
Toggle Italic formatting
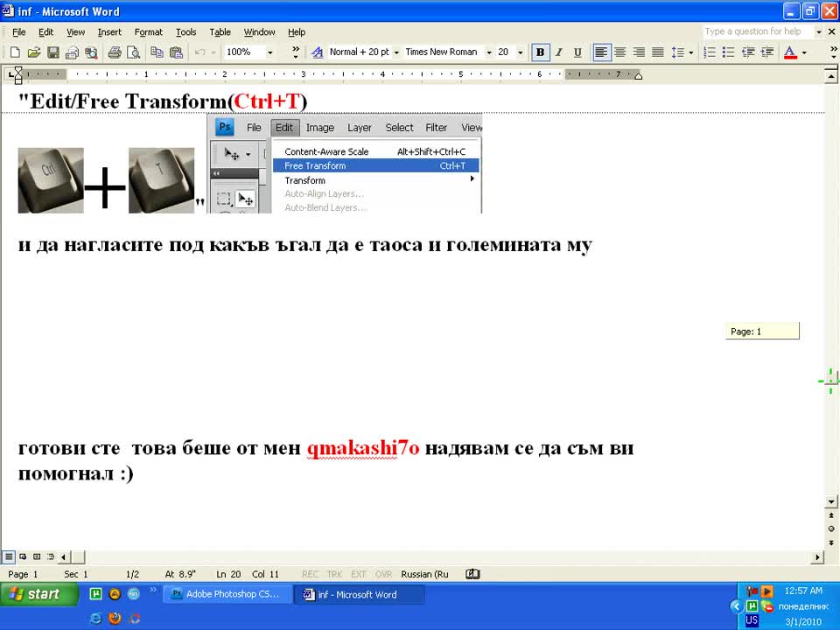(x=559, y=52)
